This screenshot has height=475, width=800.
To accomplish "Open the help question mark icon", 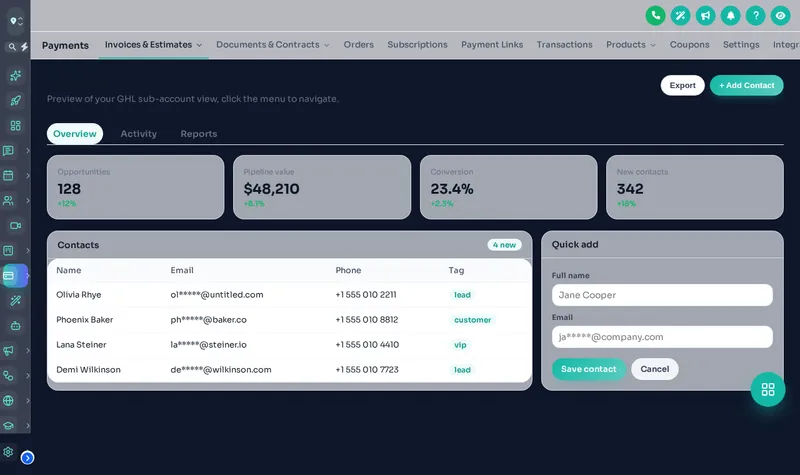I will point(756,16).
